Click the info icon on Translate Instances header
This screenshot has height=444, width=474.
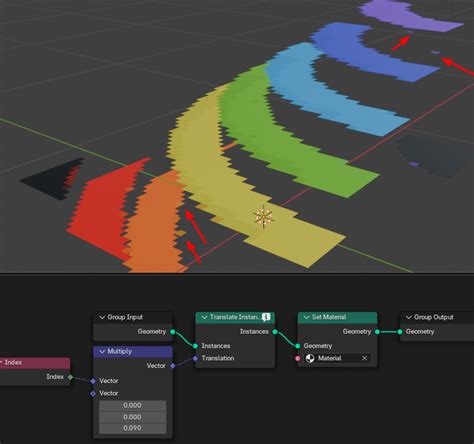(x=266, y=317)
